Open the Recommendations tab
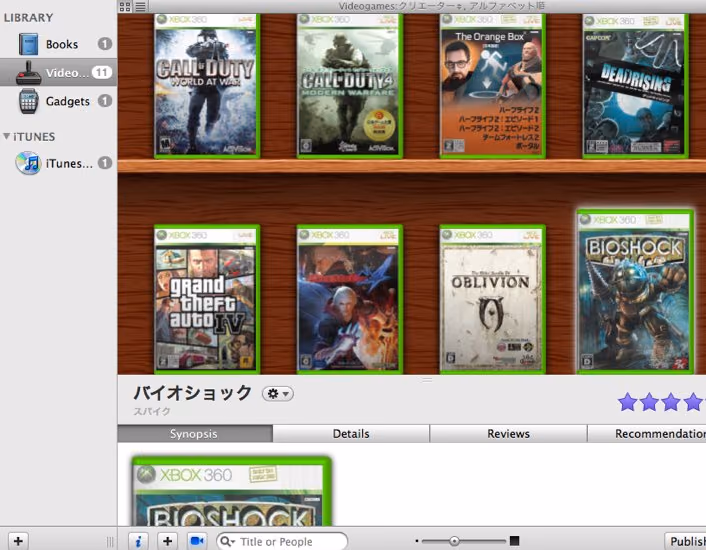The width and height of the screenshot is (706, 550). (x=647, y=433)
